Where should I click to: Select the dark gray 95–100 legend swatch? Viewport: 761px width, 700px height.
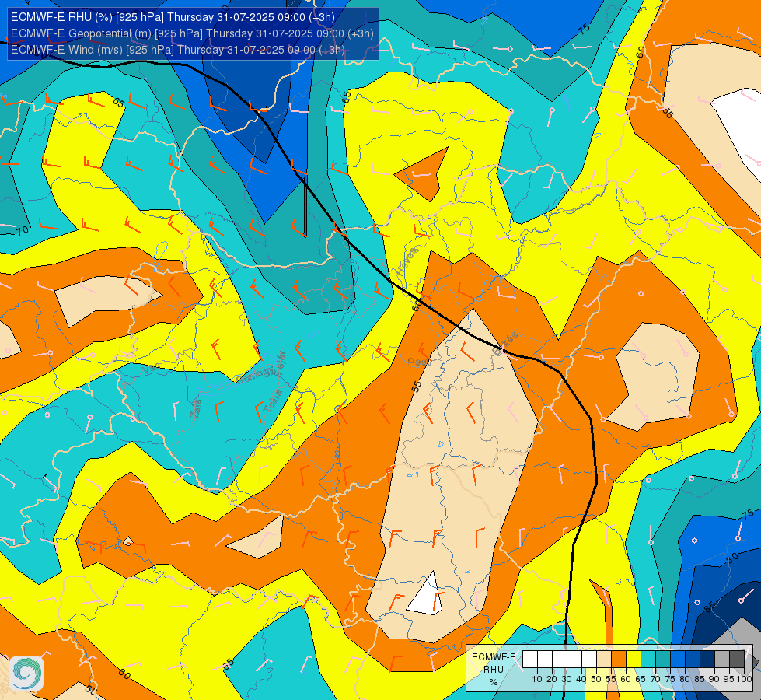point(737,660)
